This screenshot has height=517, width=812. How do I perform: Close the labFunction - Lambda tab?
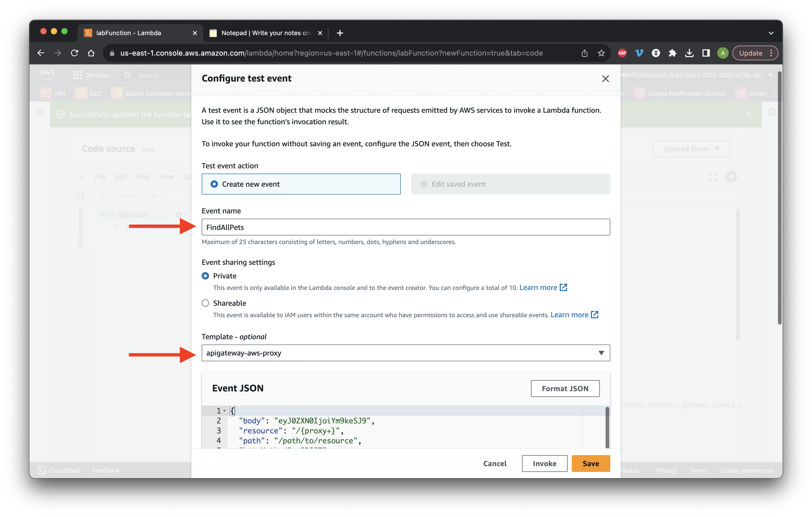click(195, 33)
